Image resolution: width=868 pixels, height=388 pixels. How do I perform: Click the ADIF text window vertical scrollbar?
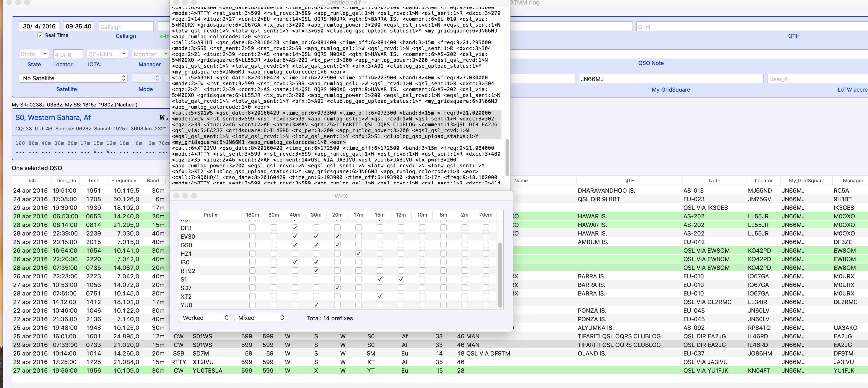click(507, 158)
